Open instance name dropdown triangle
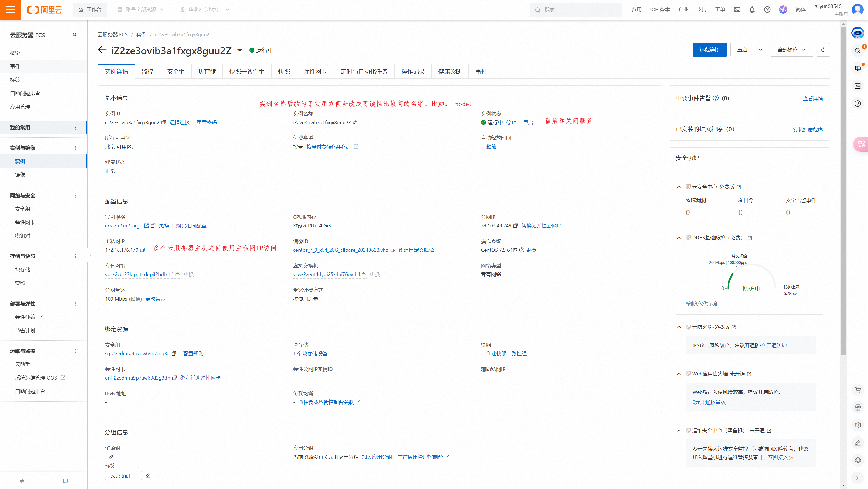Screen dimensions: 868x489 [x=240, y=50]
